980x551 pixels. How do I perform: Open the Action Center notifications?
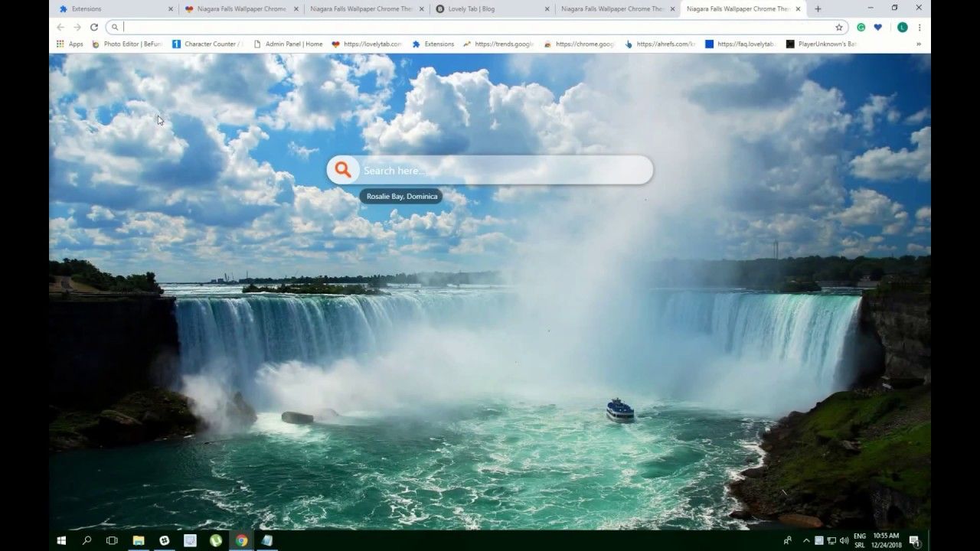(x=914, y=541)
